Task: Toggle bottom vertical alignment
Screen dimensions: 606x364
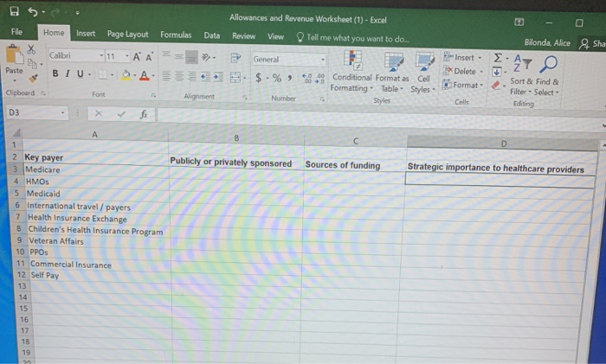Action: point(191,58)
